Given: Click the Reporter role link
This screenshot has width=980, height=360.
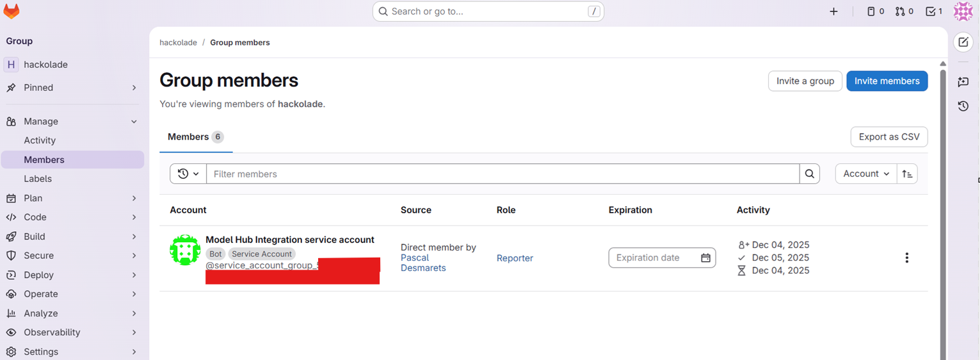Looking at the screenshot, I should click(x=515, y=258).
